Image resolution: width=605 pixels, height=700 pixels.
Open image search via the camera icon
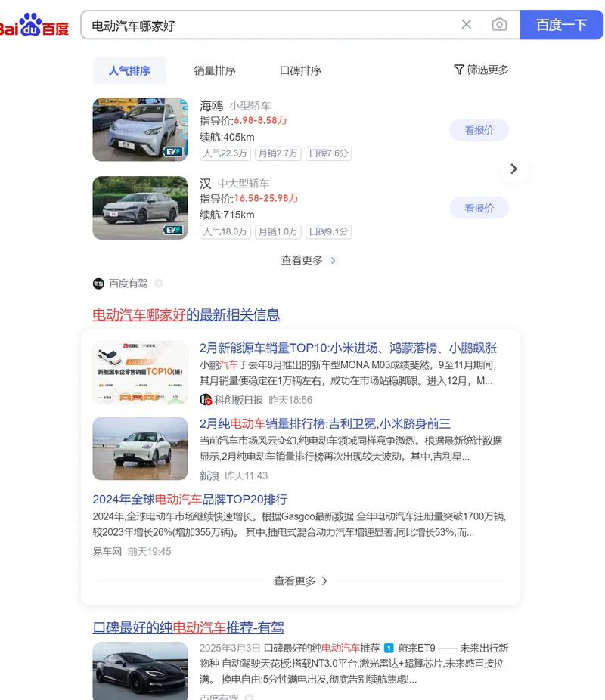499,23
